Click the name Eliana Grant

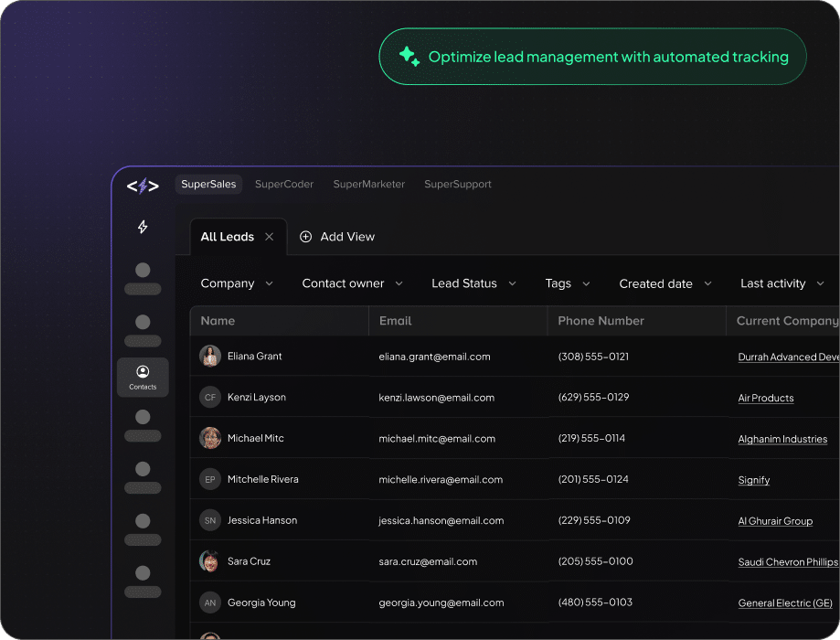coord(254,356)
